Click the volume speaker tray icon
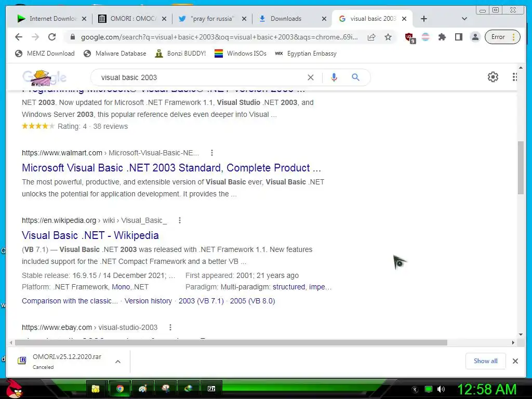Screen dimensions: 532x399 coord(441,389)
